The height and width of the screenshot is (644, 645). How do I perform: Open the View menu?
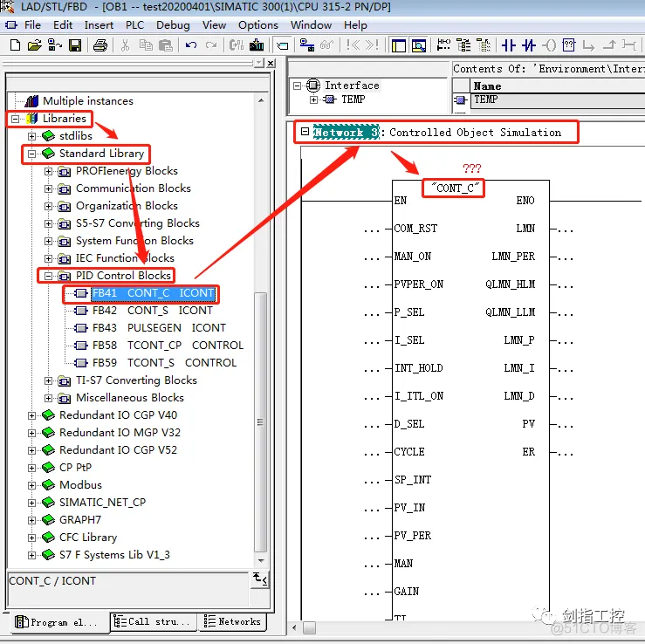point(214,25)
